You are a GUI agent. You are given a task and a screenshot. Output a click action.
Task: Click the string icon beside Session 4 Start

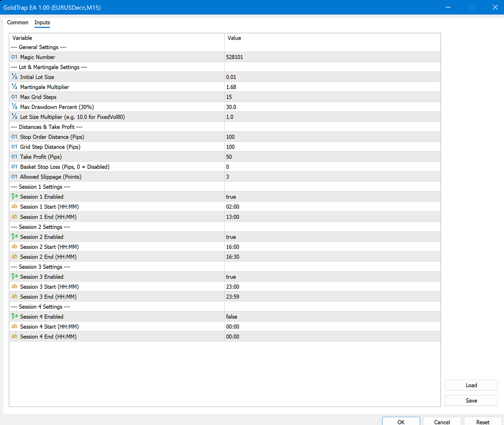tap(14, 327)
